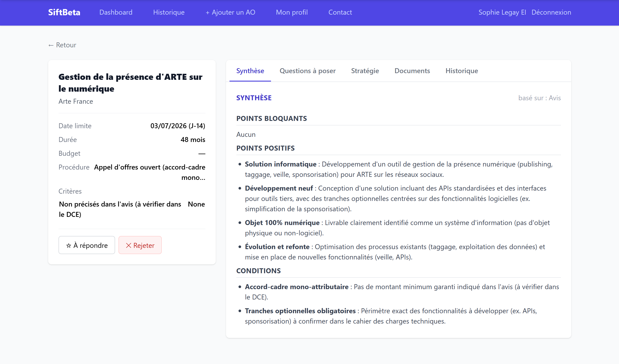
Task: Click the Budget dash value
Action: (x=202, y=154)
